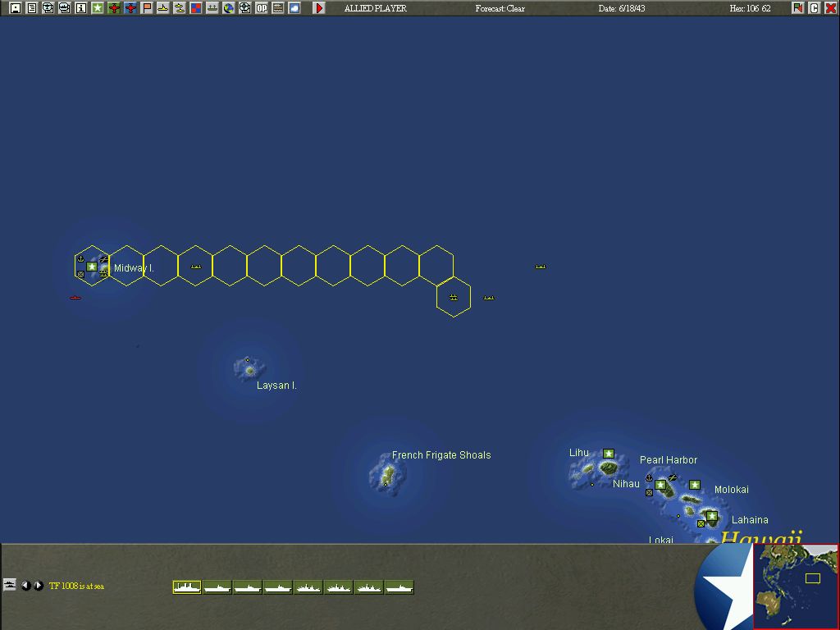Click the airfield icon at Pearl Harbor
This screenshot has width=840, height=630.
pos(673,477)
